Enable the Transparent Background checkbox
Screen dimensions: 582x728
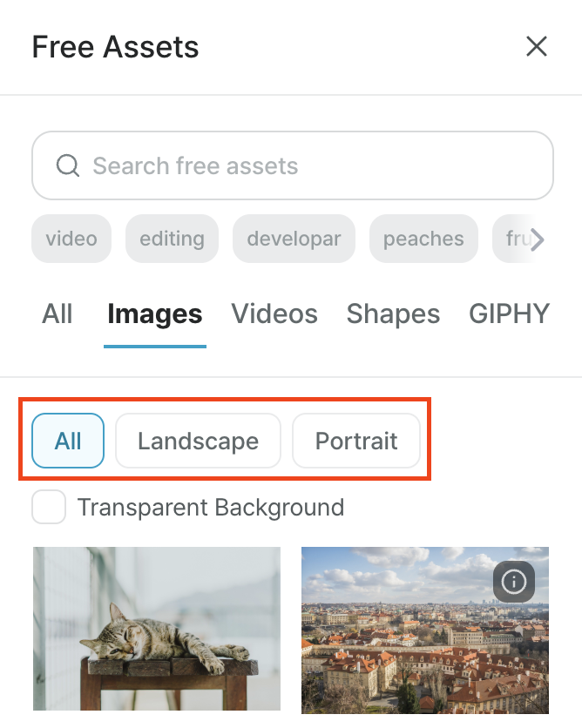click(x=49, y=507)
